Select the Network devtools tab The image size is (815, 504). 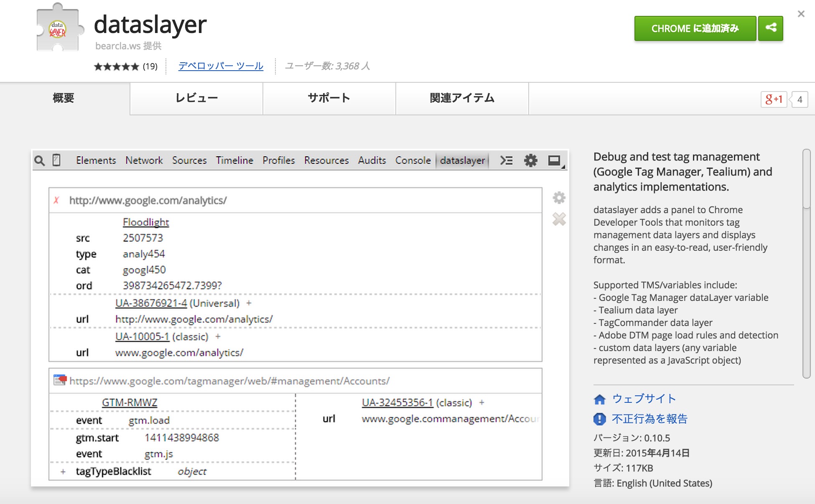coord(144,160)
